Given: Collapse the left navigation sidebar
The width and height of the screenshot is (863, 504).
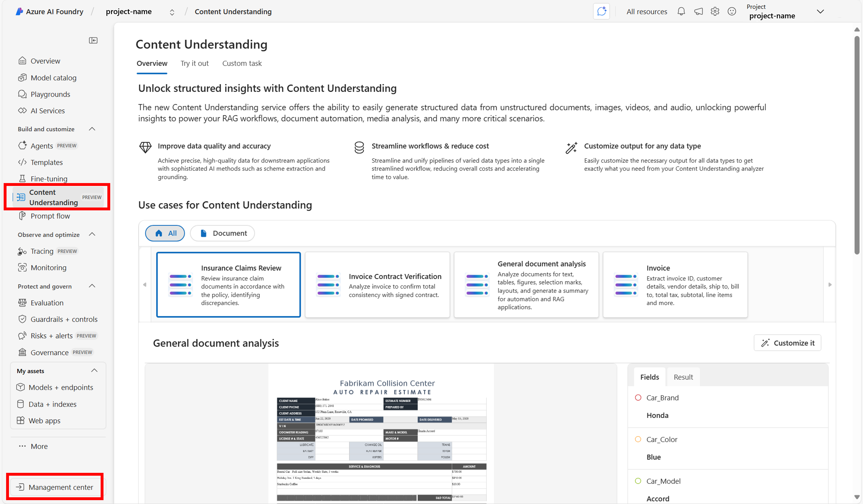Looking at the screenshot, I should tap(93, 40).
